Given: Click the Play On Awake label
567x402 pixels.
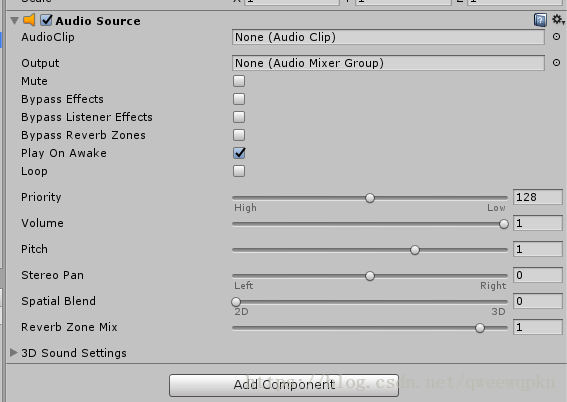Looking at the screenshot, I should [x=64, y=153].
